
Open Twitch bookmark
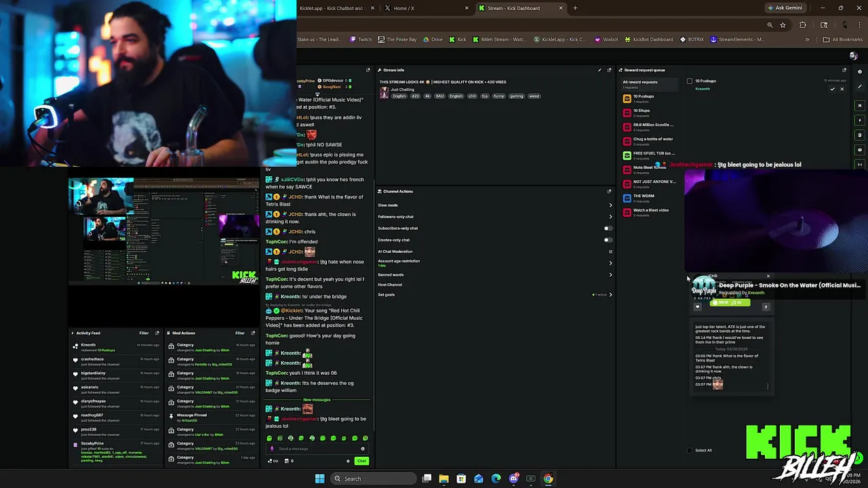(x=361, y=39)
